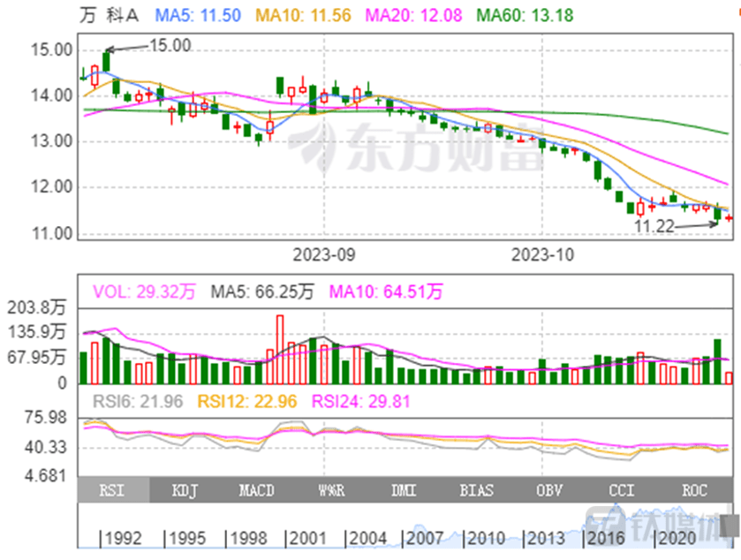Screen dimensions: 741x560
Task: Open the W%R indicator tab
Action: coord(331,490)
